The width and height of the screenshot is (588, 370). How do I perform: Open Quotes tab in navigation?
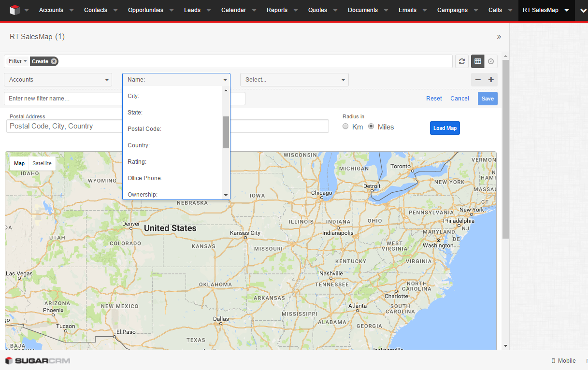pos(317,10)
